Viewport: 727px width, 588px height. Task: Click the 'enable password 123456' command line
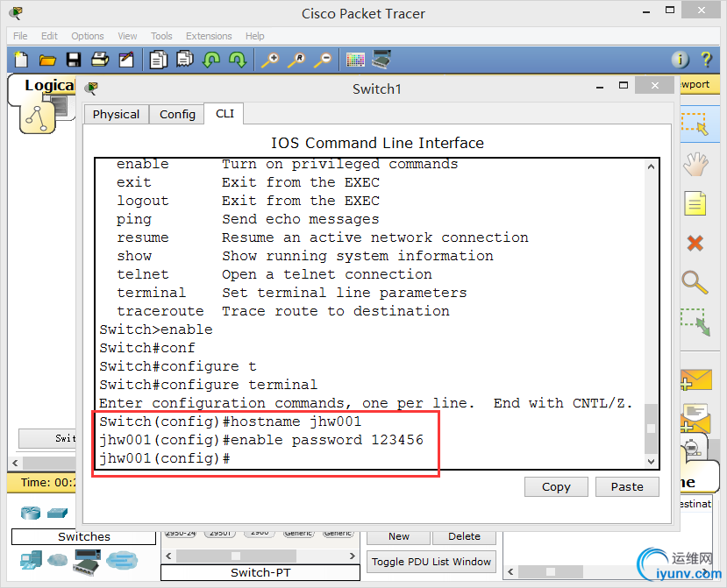click(x=327, y=440)
